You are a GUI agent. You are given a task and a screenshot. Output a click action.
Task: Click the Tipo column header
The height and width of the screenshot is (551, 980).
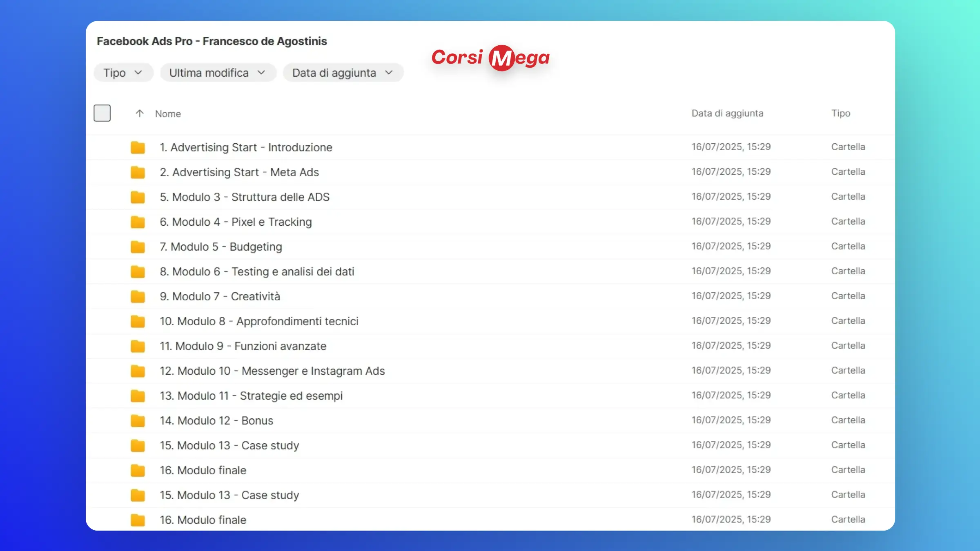point(841,113)
